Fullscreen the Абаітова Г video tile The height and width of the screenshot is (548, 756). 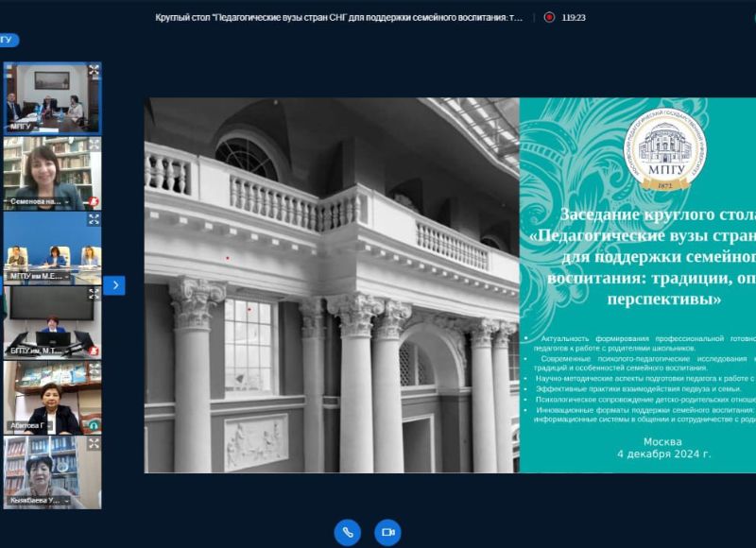click(94, 368)
